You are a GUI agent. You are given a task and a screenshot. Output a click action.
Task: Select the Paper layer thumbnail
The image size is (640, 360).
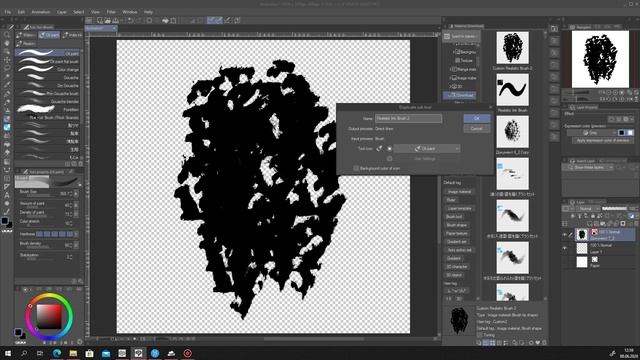pyautogui.click(x=582, y=262)
